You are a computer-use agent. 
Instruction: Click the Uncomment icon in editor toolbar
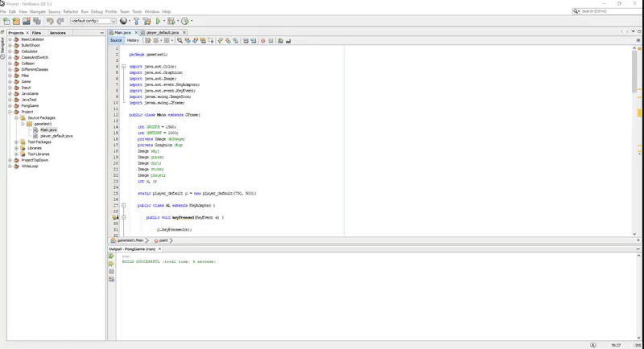(288, 40)
